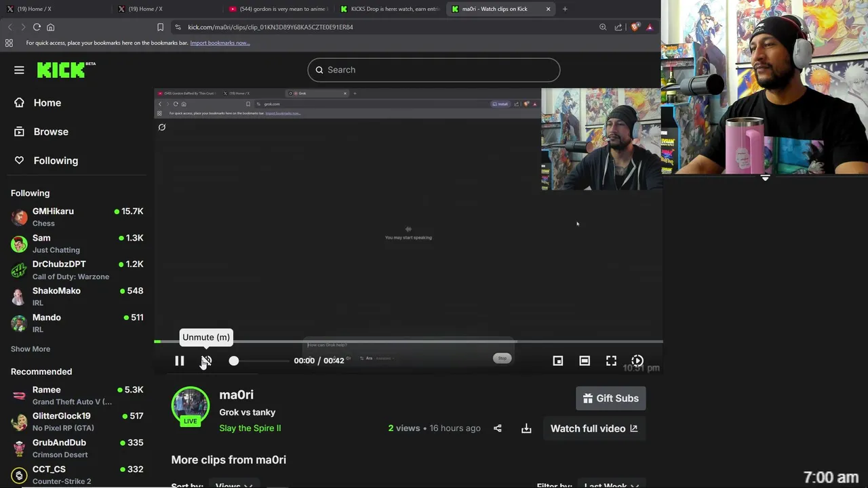This screenshot has height=488, width=868.
Task: Go to Kick homepage via logo
Action: click(66, 70)
